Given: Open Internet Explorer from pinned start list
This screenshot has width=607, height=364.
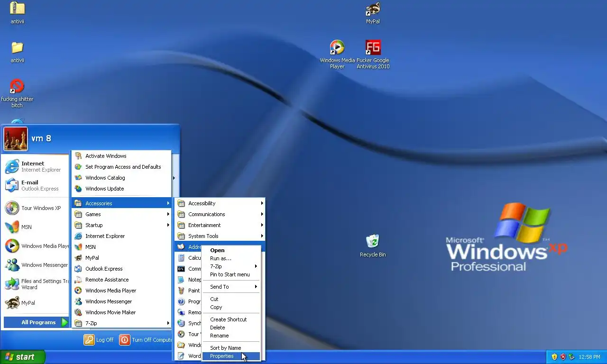Looking at the screenshot, I should point(36,166).
